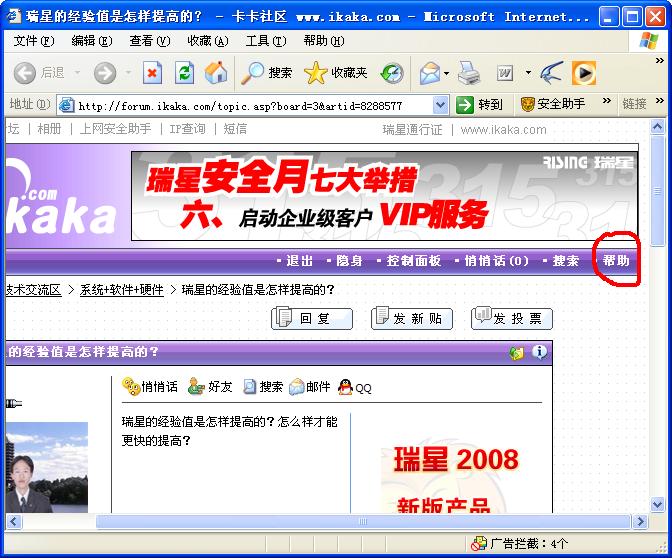
Task: Click the Word edit toolbar icon
Action: [x=505, y=73]
